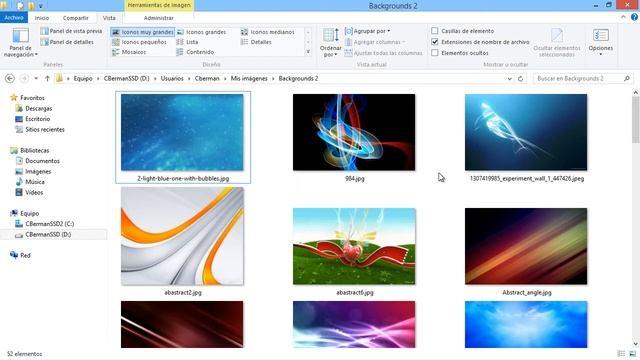Open the ribbon help icon
Image resolution: width=640 pixels, height=360 pixels.
pyautogui.click(x=634, y=17)
